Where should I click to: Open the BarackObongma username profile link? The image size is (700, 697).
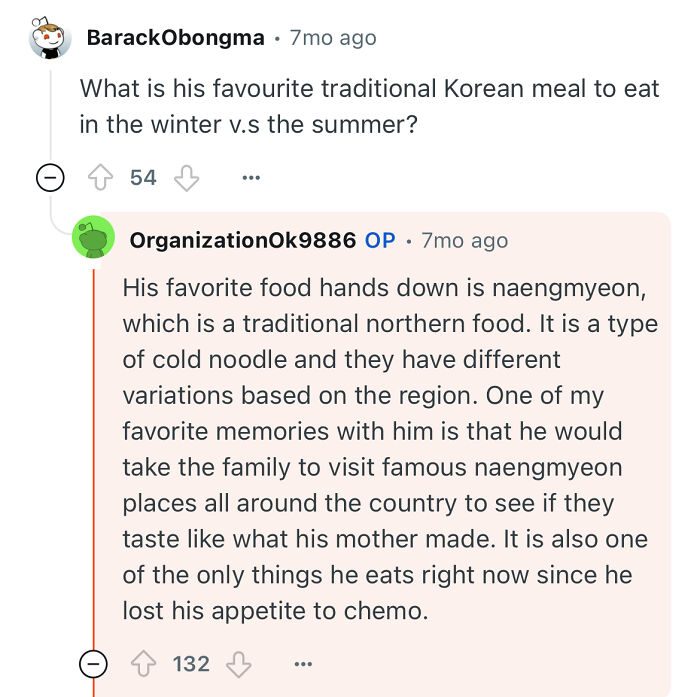[175, 38]
